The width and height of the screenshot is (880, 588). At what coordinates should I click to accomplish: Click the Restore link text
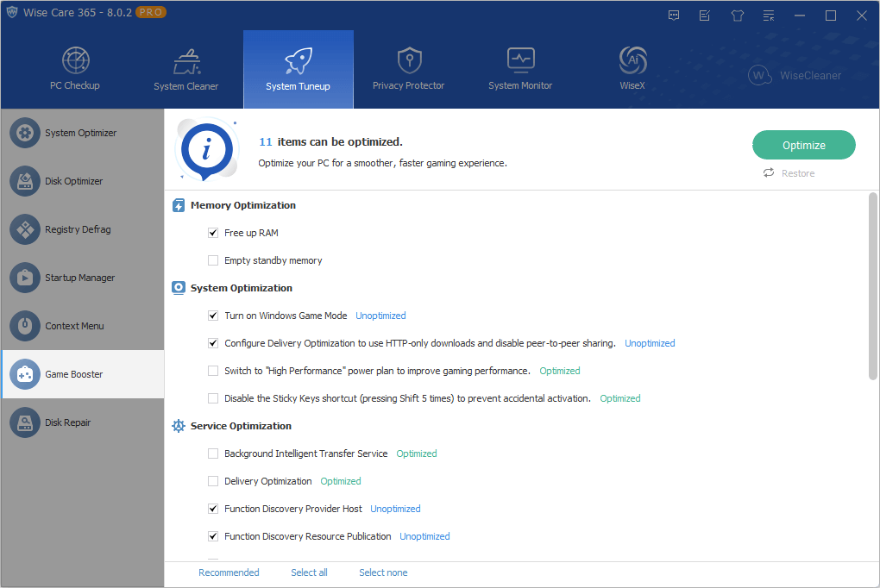pos(798,173)
